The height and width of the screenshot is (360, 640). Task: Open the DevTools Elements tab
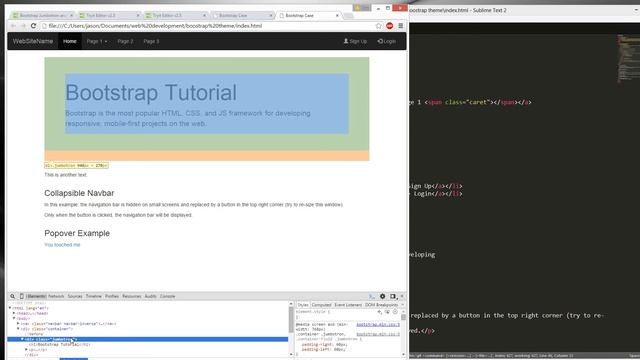click(36, 296)
